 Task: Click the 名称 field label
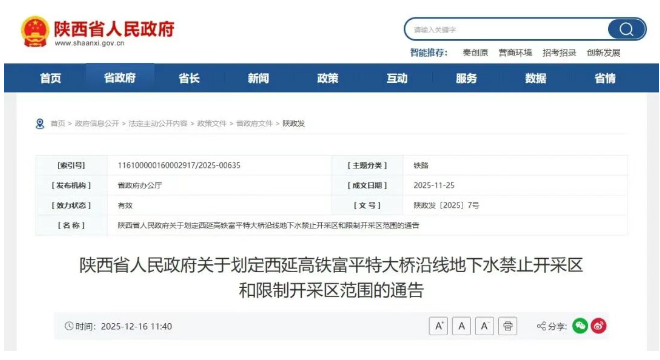[71, 226]
